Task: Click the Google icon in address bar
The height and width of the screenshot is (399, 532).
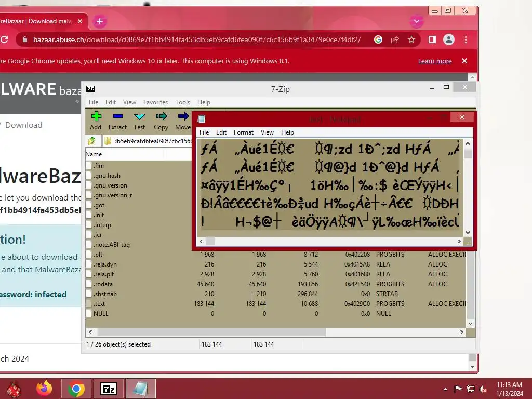Action: tap(378, 39)
